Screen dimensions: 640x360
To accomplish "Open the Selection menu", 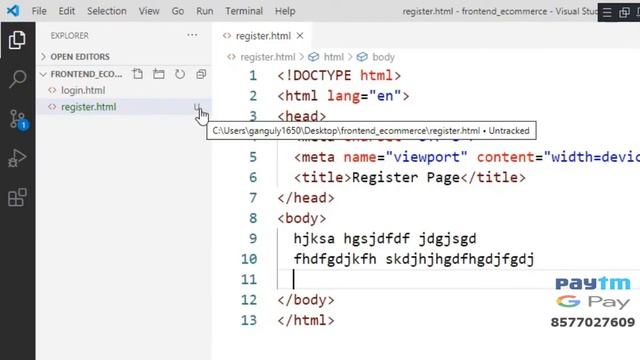I will (107, 11).
